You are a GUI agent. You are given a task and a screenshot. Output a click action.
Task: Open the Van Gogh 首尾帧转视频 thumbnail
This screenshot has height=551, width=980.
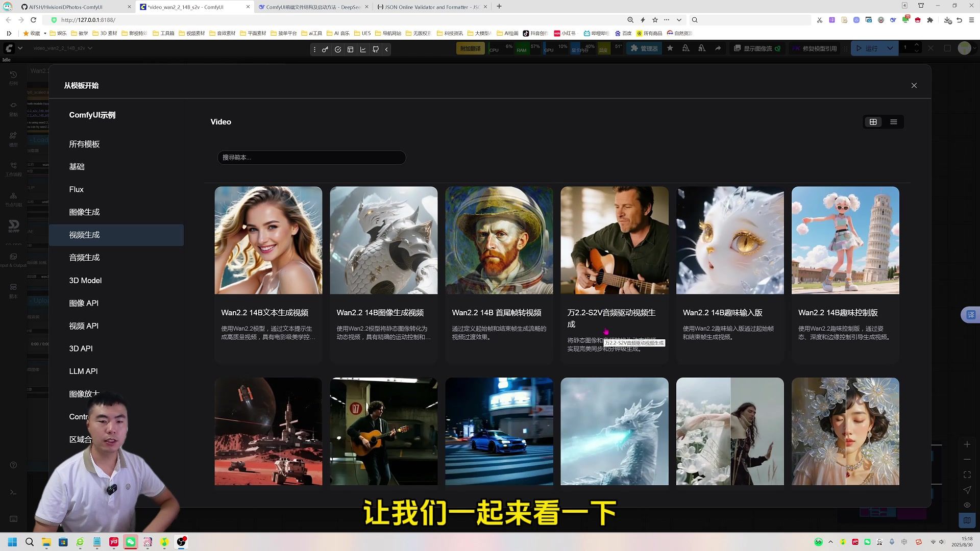[x=499, y=240]
